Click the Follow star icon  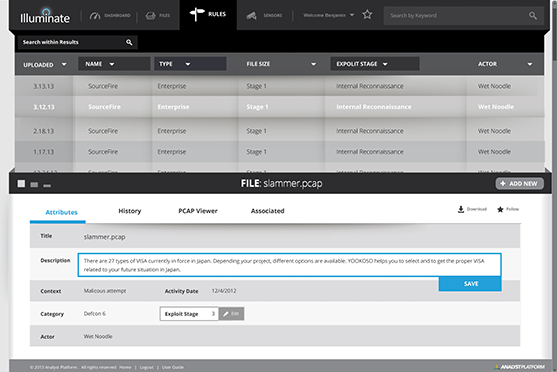click(x=500, y=209)
